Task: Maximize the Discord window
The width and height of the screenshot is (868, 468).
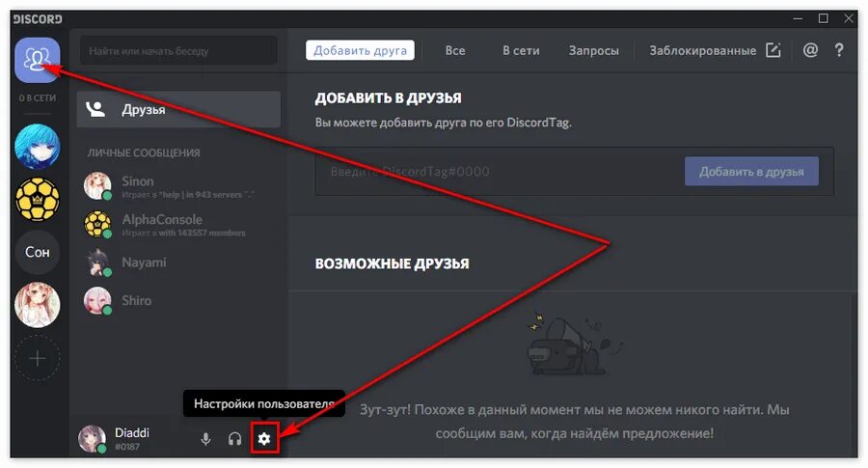Action: [x=824, y=18]
